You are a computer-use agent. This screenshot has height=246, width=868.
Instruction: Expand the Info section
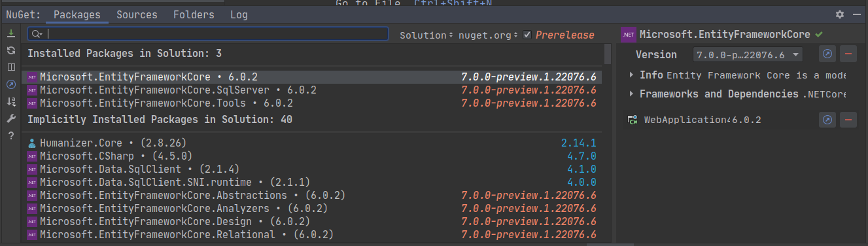[x=632, y=75]
